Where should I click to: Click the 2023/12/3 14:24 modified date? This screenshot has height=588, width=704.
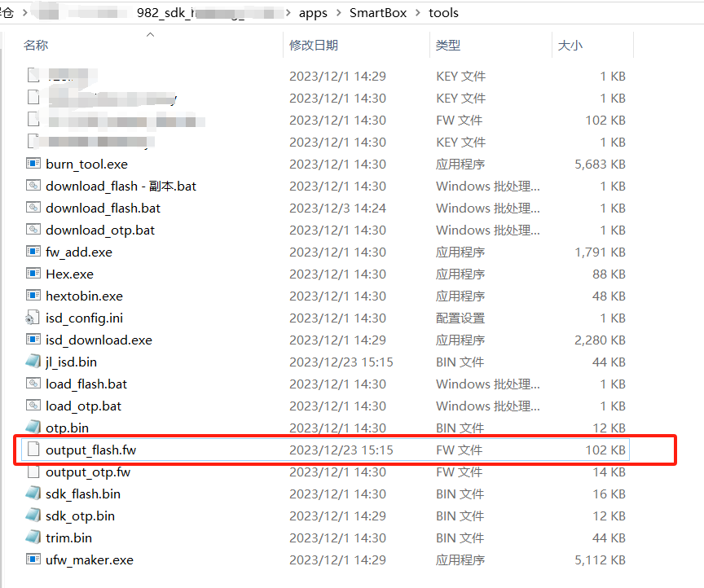click(x=337, y=208)
